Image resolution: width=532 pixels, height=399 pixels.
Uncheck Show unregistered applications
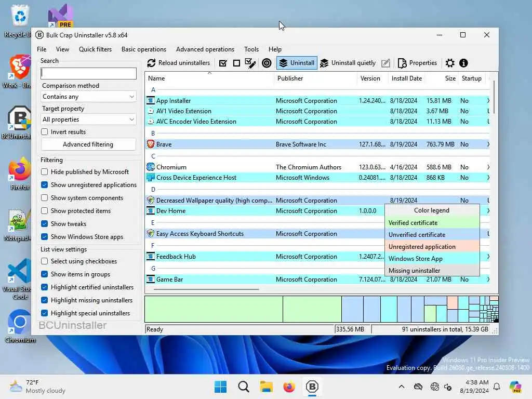point(45,184)
